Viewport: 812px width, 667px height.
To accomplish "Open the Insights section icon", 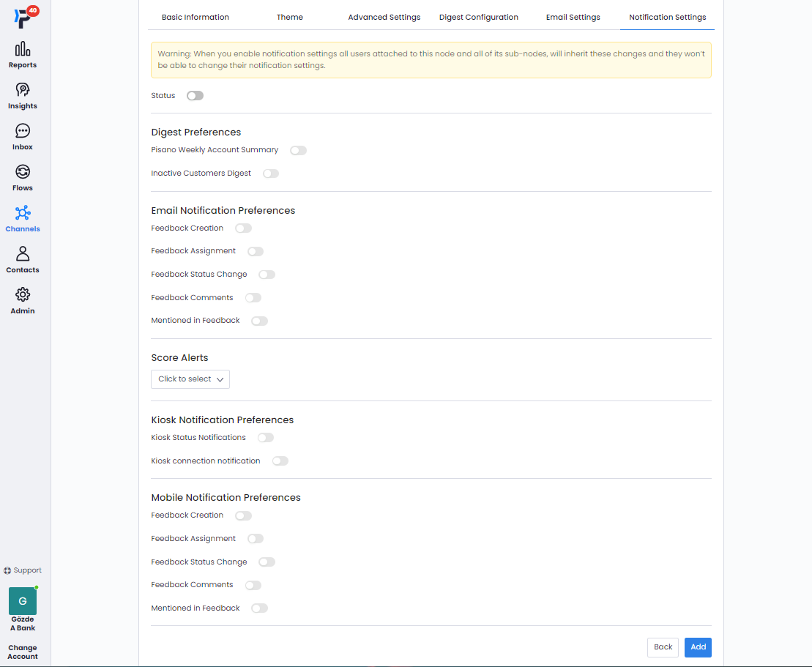I will (23, 90).
